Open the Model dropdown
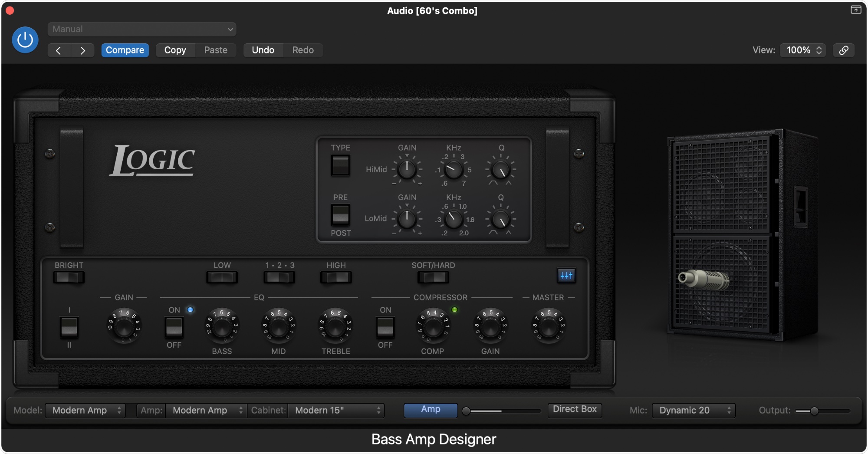868x454 pixels. [85, 410]
